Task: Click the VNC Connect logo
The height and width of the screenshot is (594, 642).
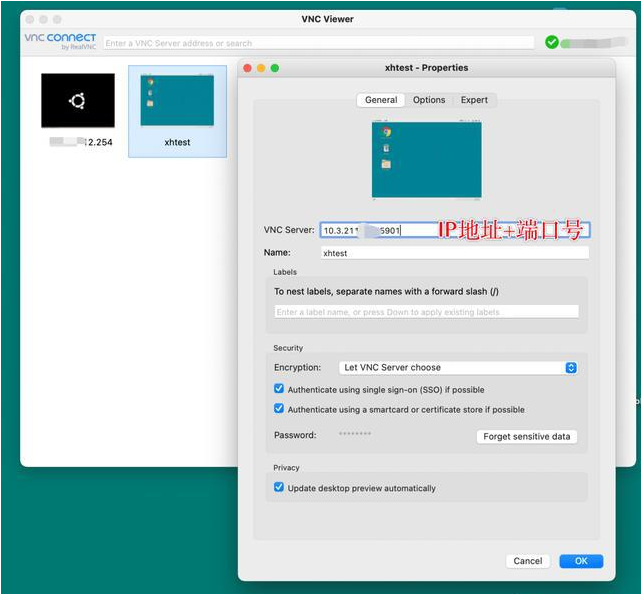Action: coord(60,41)
